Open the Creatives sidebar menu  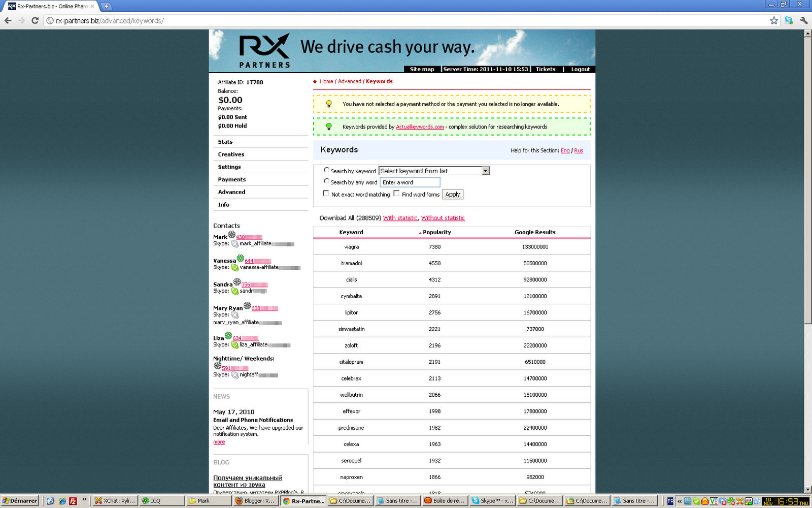[231, 154]
